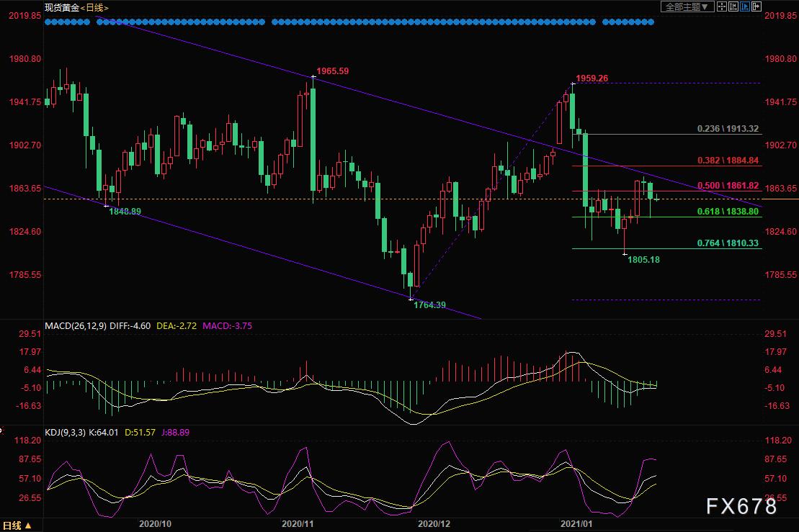Click the 1764.39 low price label
This screenshot has height=532, width=799.
point(429,305)
